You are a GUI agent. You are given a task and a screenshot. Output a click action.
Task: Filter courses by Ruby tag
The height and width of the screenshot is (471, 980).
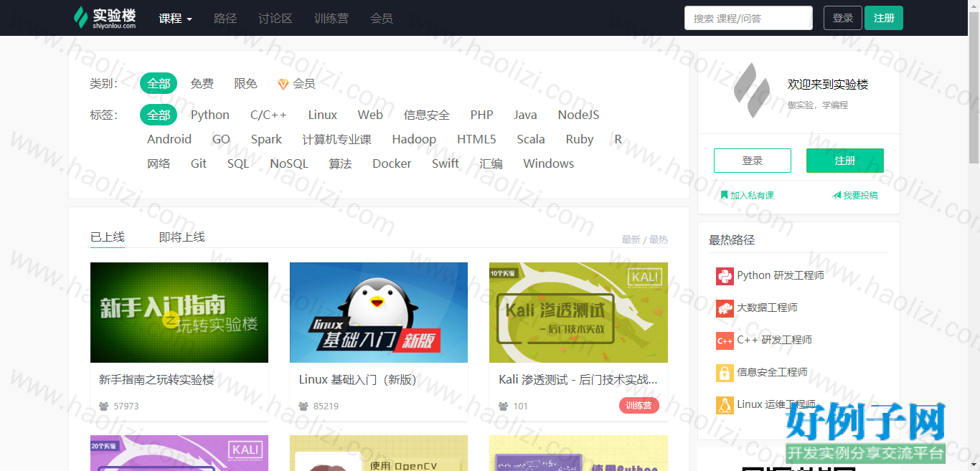pyautogui.click(x=580, y=139)
